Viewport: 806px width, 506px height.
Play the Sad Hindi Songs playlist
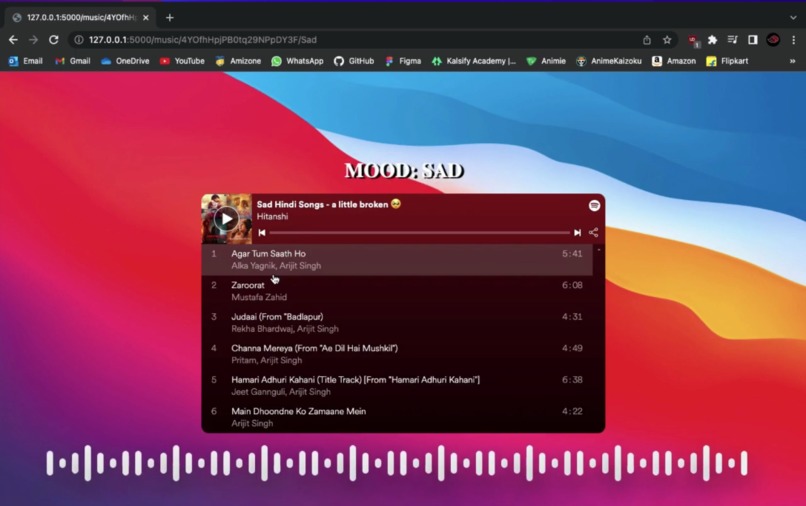pos(227,219)
